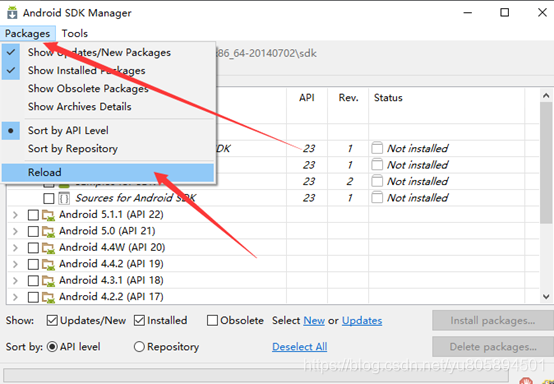Select the API level sort radio button
The image size is (554, 384).
click(52, 347)
